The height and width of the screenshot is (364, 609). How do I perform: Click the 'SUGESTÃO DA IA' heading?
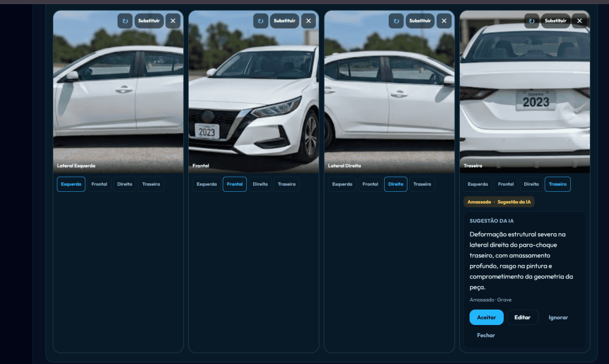(x=492, y=221)
